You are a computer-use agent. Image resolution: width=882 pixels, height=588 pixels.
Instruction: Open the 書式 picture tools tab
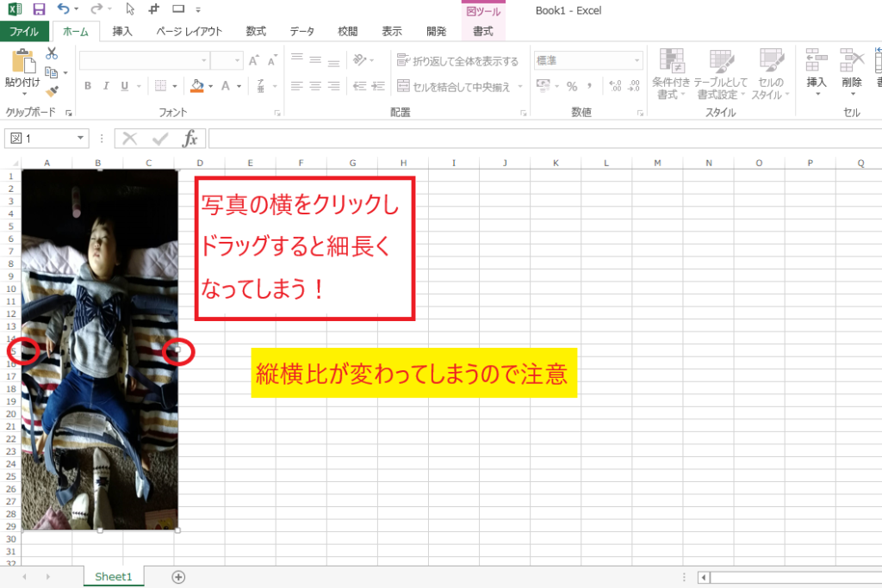pyautogui.click(x=483, y=31)
